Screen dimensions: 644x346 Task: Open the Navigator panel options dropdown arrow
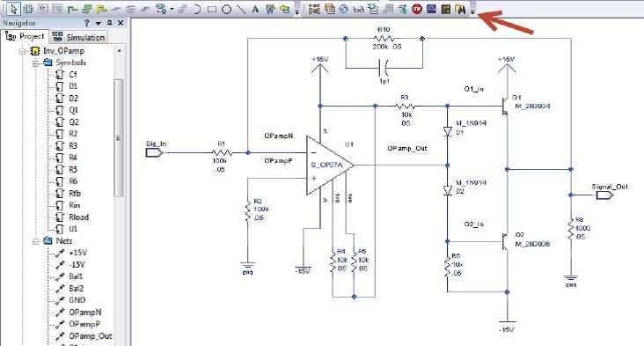99,23
